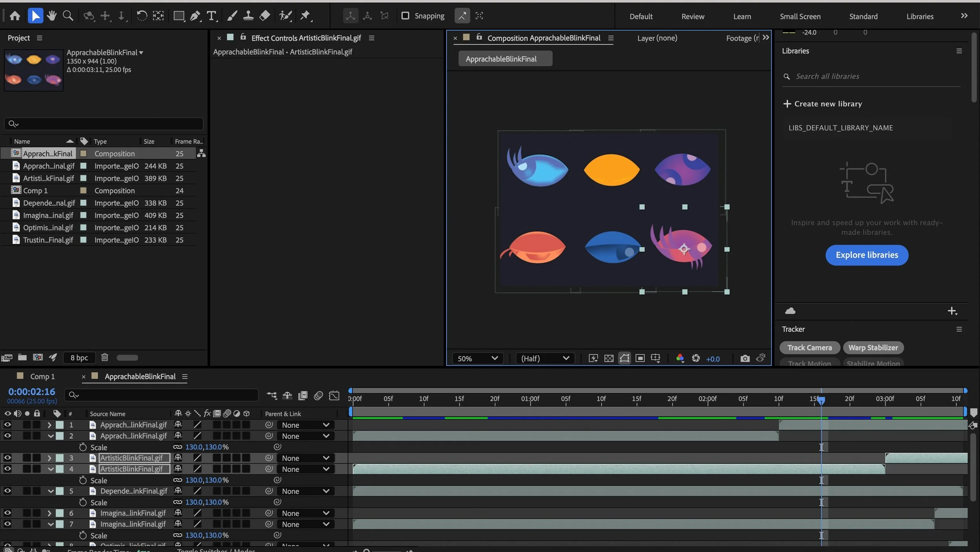Click the snapshot camera icon in viewer
Viewport: 980px width, 552px height.
tap(745, 358)
